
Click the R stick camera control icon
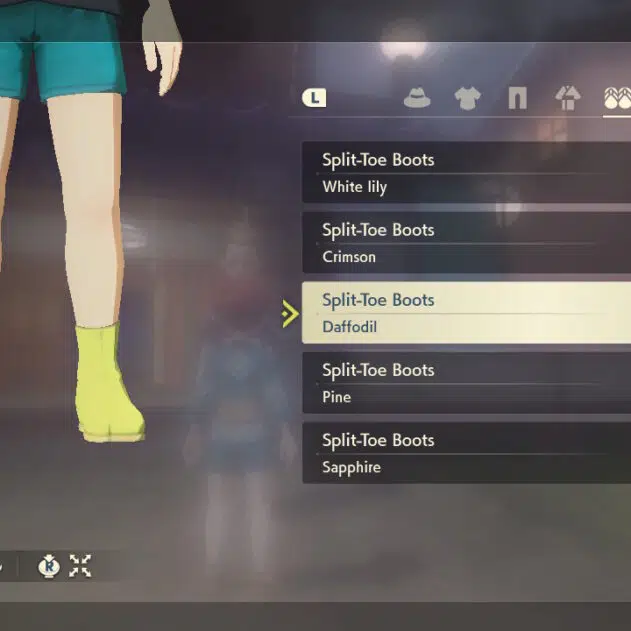49,566
